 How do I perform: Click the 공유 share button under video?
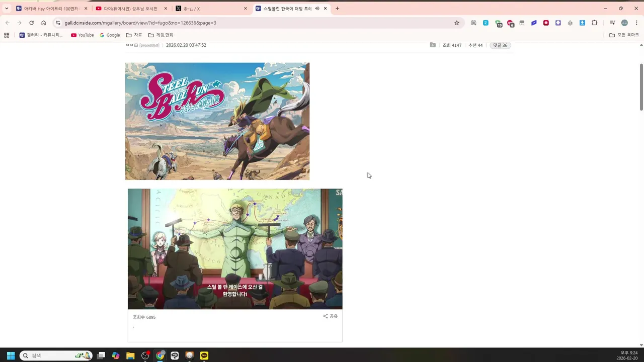331,316
